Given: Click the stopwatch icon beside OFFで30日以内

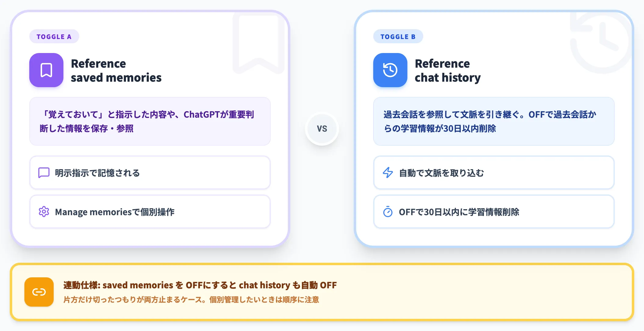Looking at the screenshot, I should [x=388, y=212].
